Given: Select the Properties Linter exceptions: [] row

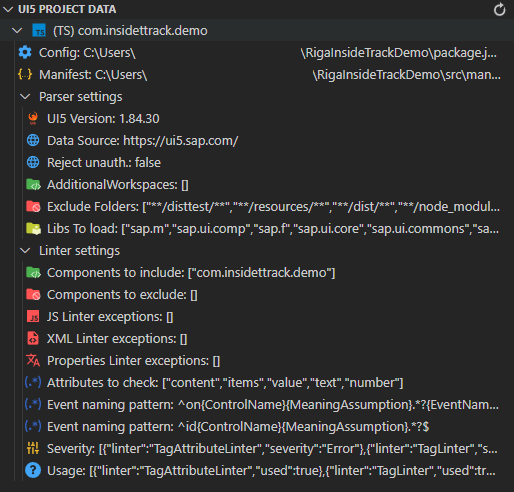Looking at the screenshot, I should click(x=257, y=361).
